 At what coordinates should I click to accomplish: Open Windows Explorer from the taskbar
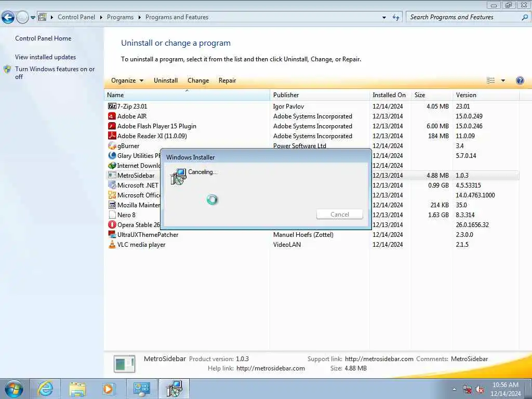tap(77, 389)
